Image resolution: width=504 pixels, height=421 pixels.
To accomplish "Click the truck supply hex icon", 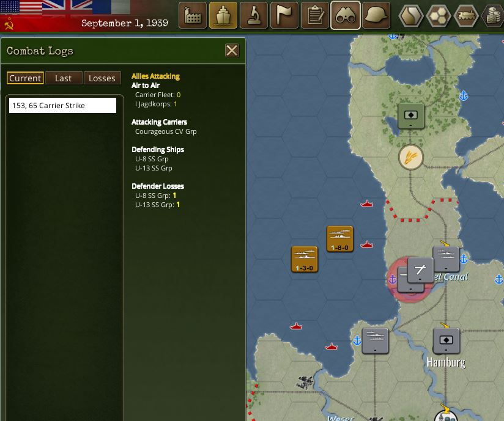I will (x=465, y=15).
